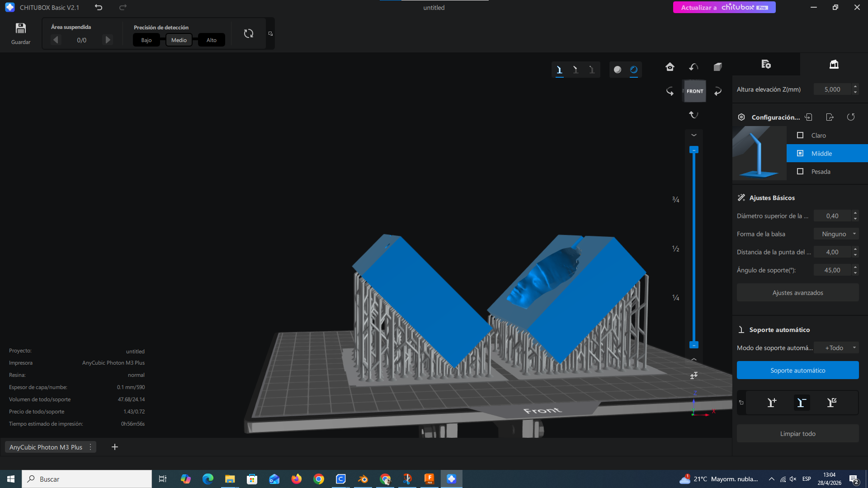Click the Diámetro superior value field
Screen dimensions: 868x488
832,216
